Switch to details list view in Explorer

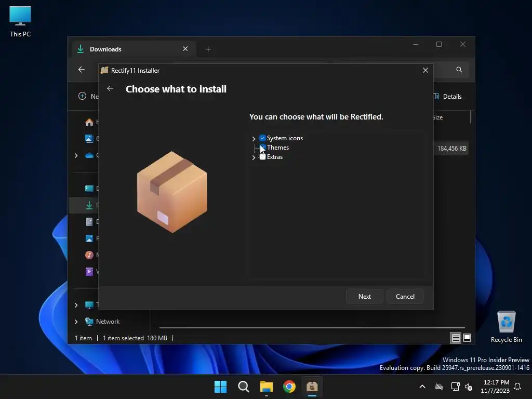[x=456, y=338]
